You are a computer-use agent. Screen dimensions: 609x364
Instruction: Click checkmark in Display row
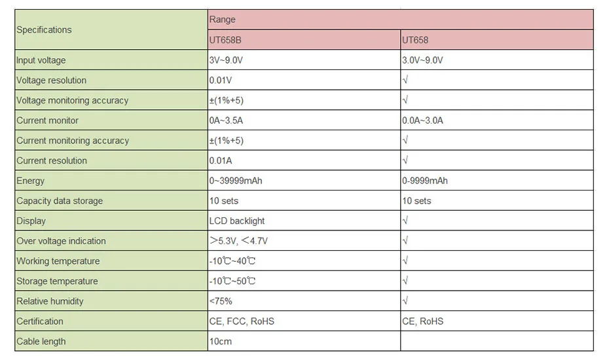coord(405,221)
